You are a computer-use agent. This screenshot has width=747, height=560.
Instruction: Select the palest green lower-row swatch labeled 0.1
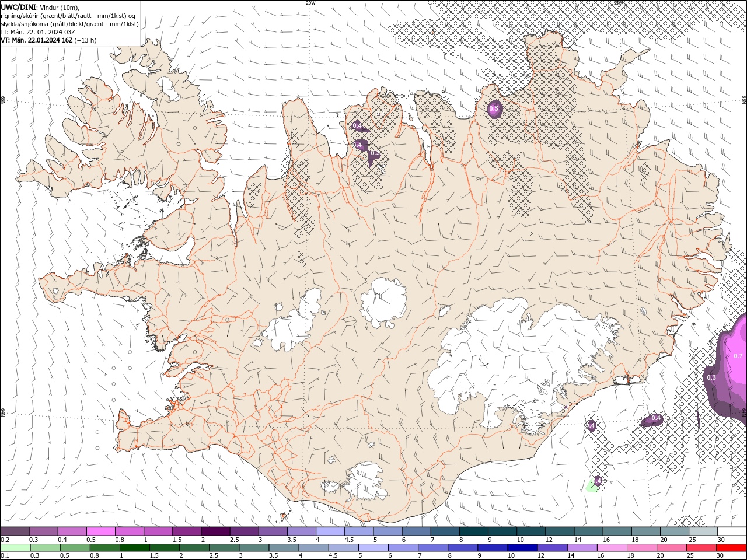(x=15, y=548)
